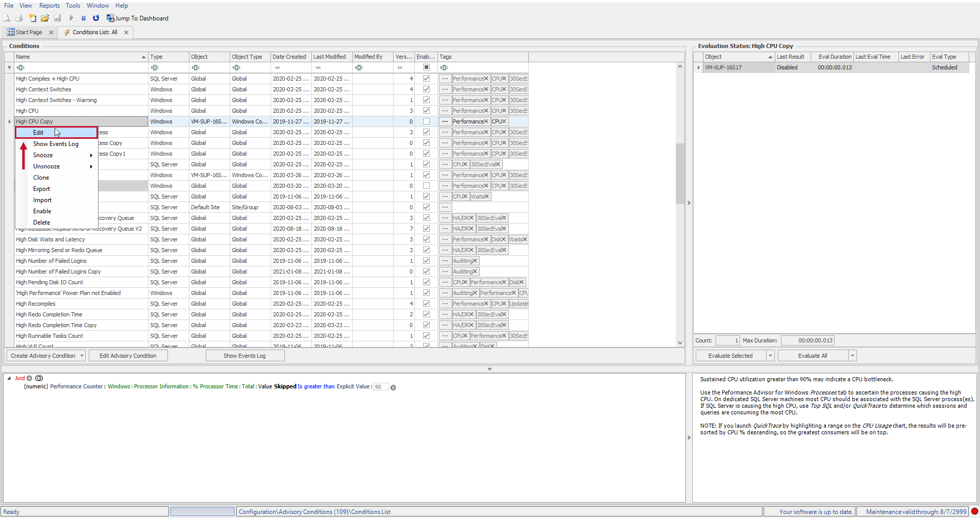This screenshot has height=518, width=980.
Task: Enable the checkbox for High CPU Copy condition
Action: tap(426, 121)
